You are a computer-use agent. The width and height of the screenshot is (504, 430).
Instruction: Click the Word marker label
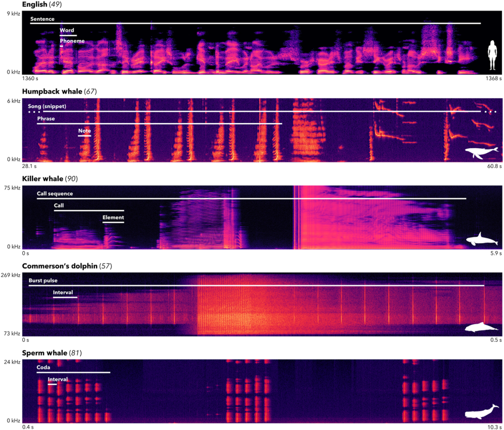tap(67, 30)
